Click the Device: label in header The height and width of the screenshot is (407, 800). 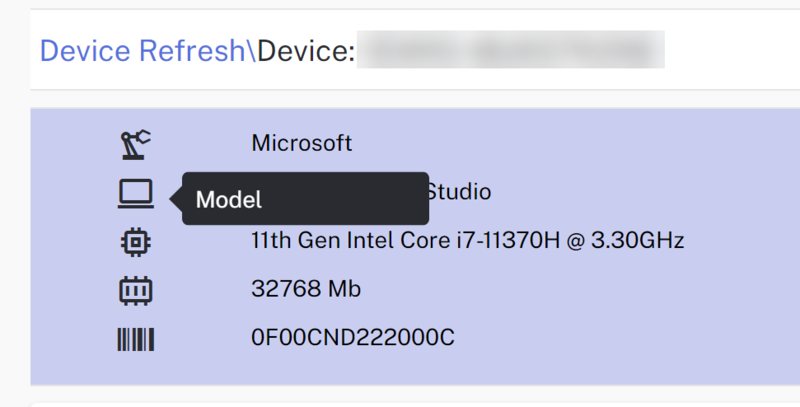click(x=307, y=50)
